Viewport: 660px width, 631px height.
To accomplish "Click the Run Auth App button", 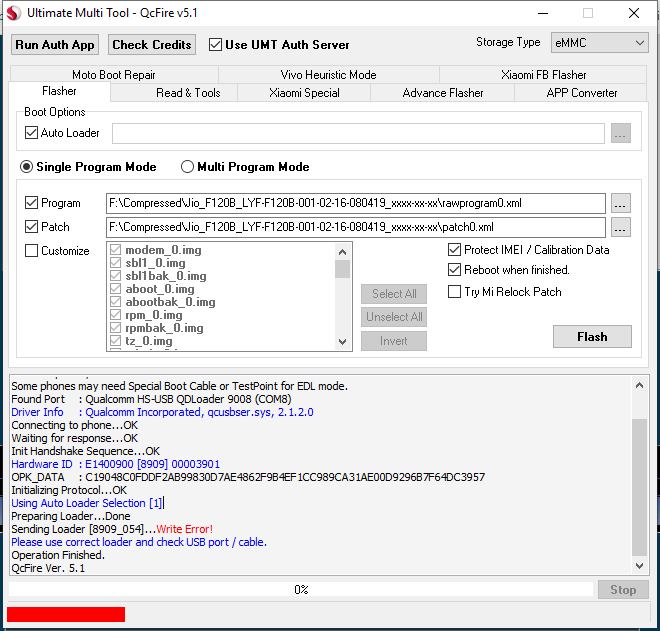I will (x=55, y=45).
